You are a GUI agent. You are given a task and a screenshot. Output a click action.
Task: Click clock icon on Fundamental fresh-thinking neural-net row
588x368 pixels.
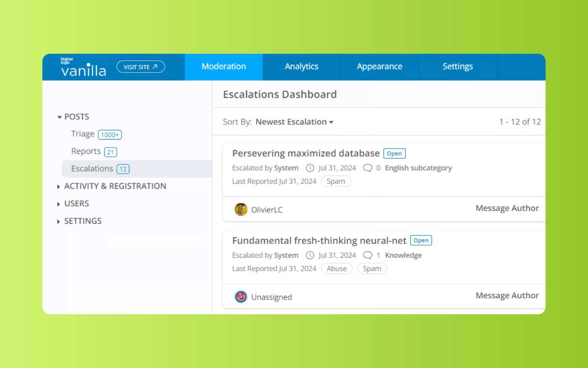(310, 255)
